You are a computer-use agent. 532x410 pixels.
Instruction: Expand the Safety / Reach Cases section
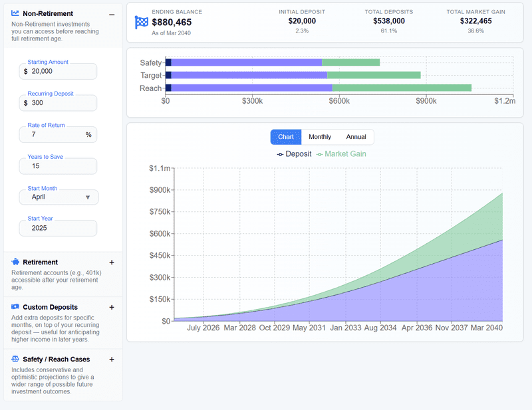(x=112, y=359)
